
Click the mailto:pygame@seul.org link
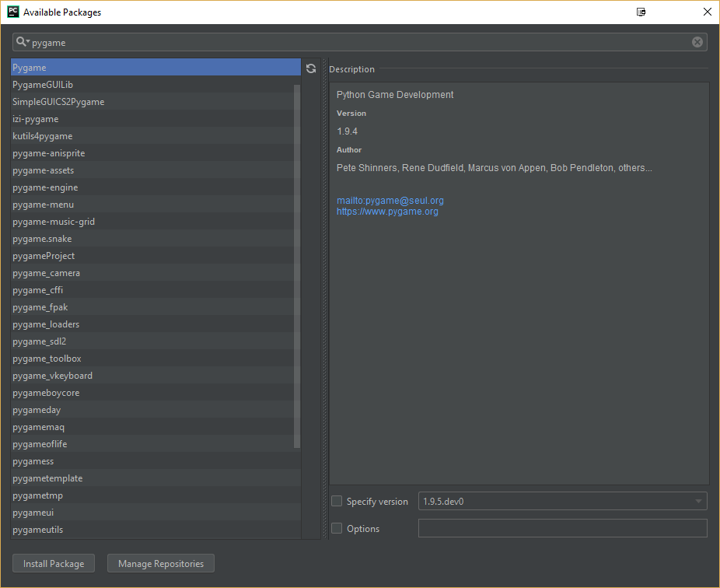tap(390, 201)
